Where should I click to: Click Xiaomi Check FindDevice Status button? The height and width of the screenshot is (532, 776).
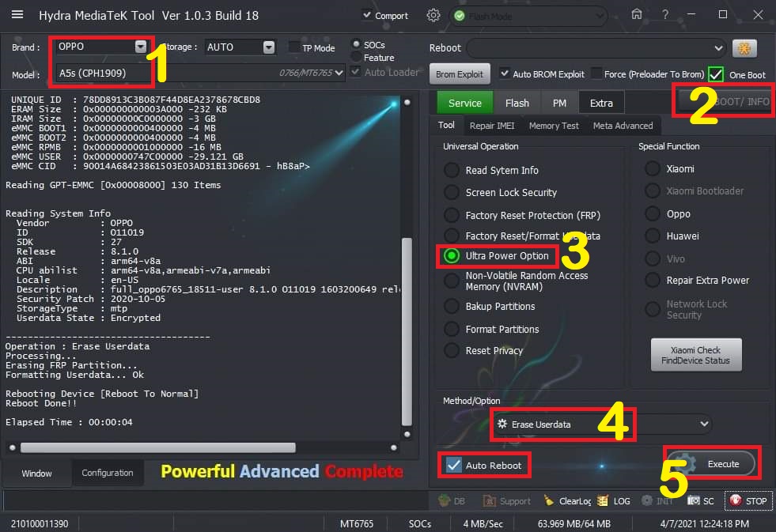pos(696,354)
